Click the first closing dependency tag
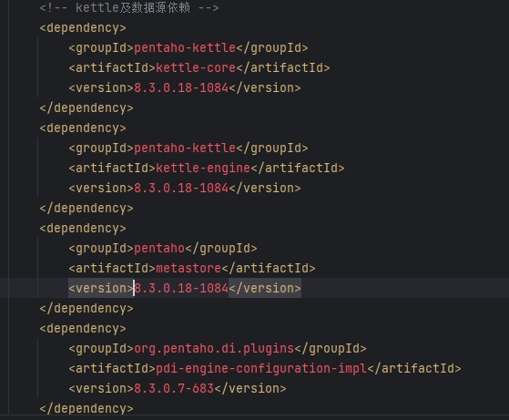This screenshot has height=420, width=509. coord(87,108)
